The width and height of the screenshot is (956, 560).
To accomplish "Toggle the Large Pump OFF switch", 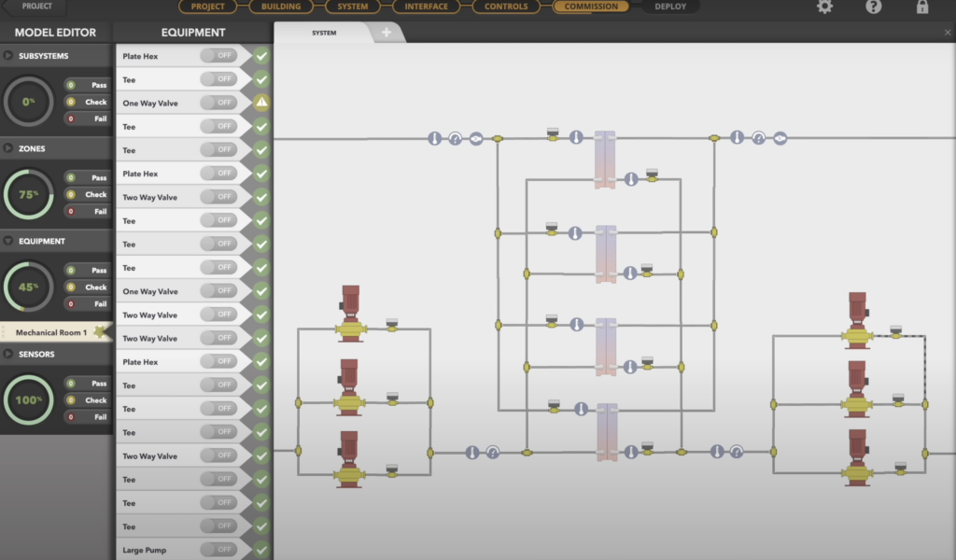I will pyautogui.click(x=218, y=550).
